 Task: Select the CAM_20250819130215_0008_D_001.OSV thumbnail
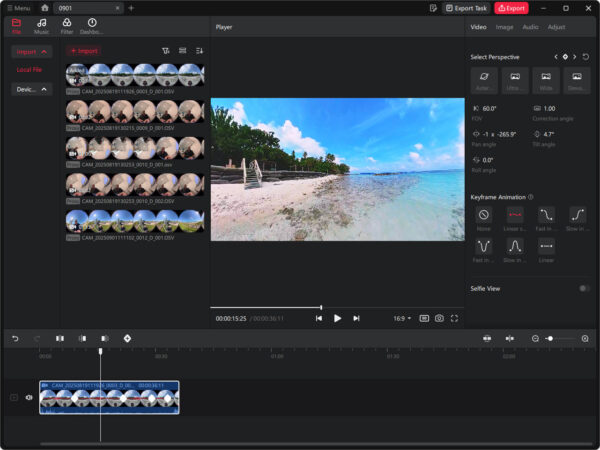tap(135, 111)
